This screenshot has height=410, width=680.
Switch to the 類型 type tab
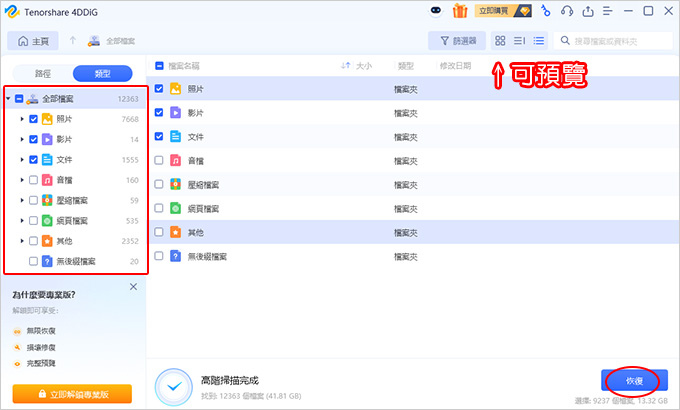pos(102,73)
